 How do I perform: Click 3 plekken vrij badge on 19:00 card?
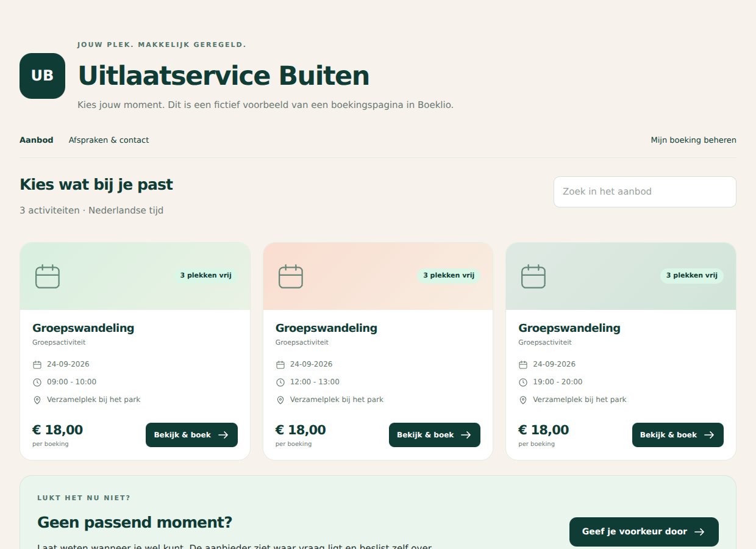(x=692, y=276)
